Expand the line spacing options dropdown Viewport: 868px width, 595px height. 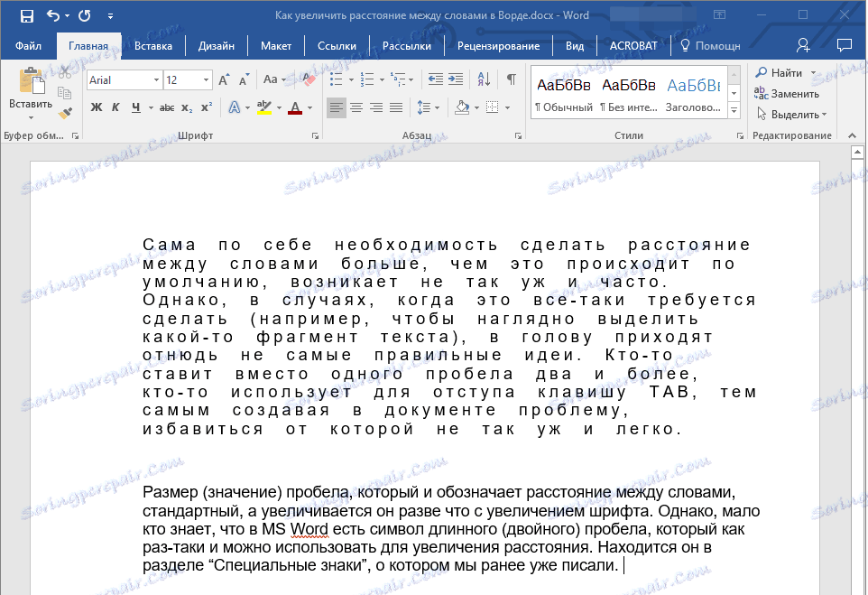pyautogui.click(x=429, y=108)
